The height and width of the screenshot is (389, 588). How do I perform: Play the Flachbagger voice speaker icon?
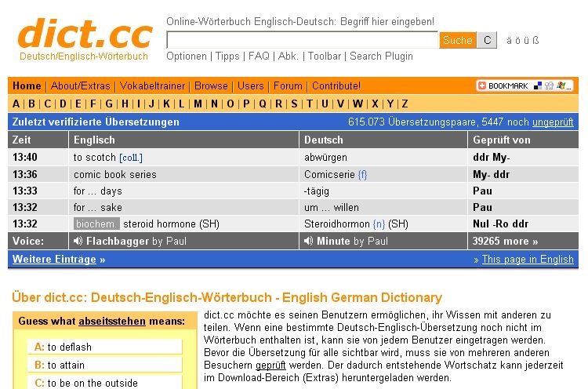point(78,241)
